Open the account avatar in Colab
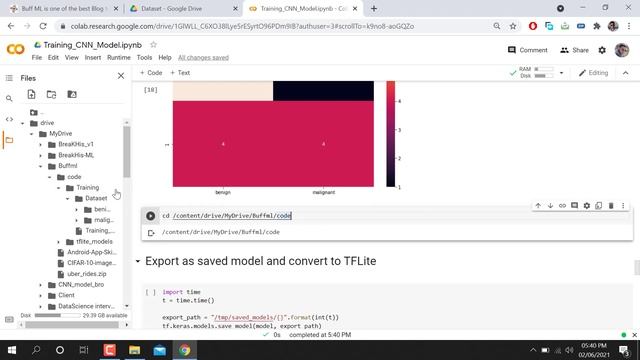The image size is (640, 360). point(622,50)
